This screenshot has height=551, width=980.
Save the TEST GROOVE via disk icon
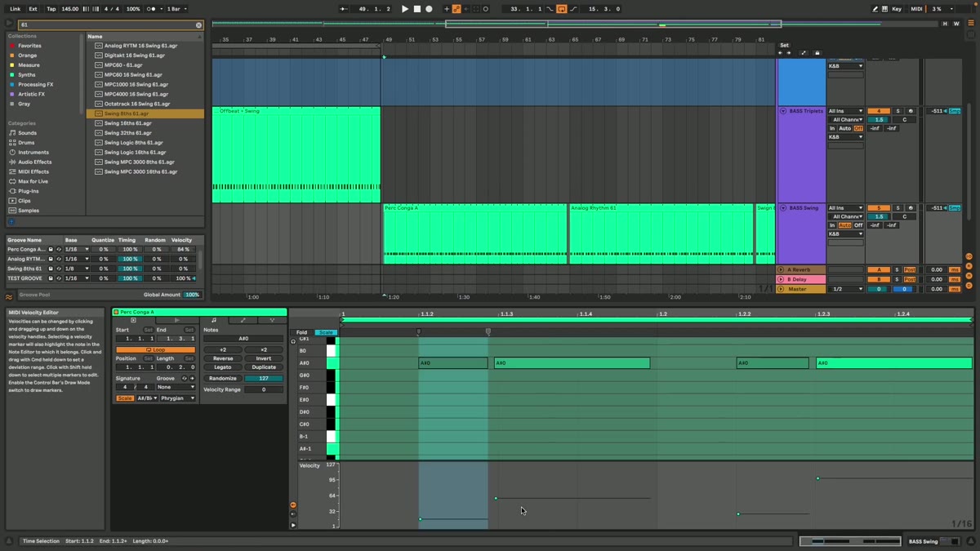click(51, 278)
